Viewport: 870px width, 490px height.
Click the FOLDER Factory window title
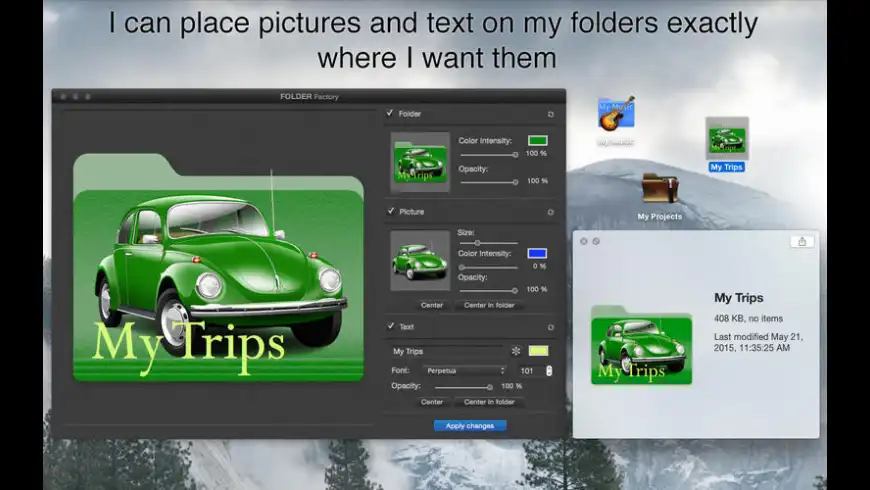[x=309, y=97]
